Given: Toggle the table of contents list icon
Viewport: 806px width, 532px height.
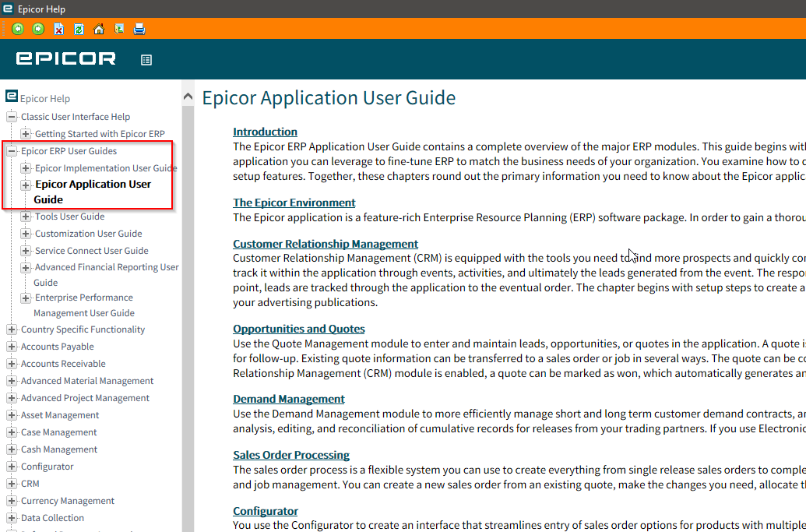Looking at the screenshot, I should coord(146,60).
